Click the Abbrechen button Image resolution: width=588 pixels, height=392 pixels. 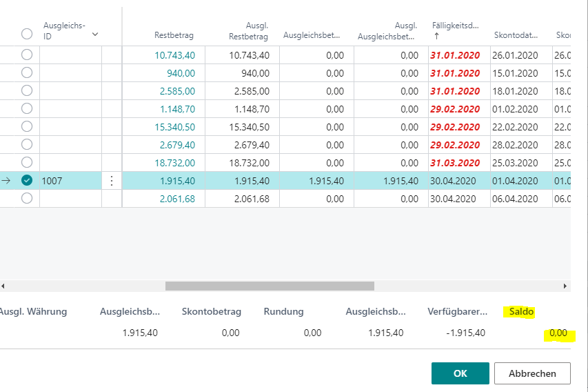tap(532, 373)
